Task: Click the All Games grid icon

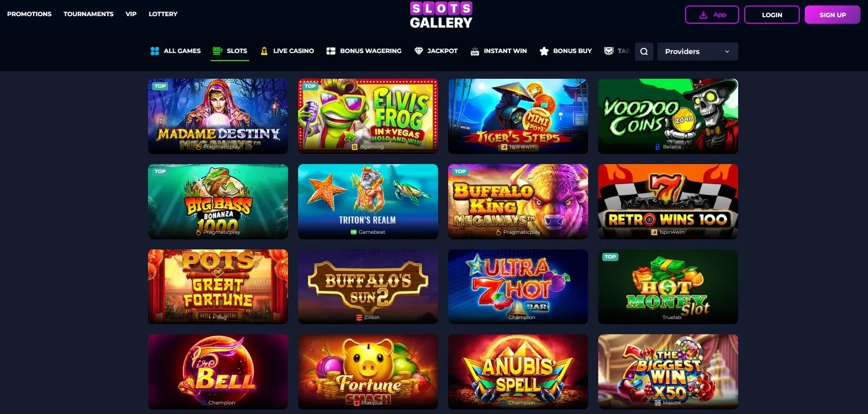Action: [x=155, y=51]
